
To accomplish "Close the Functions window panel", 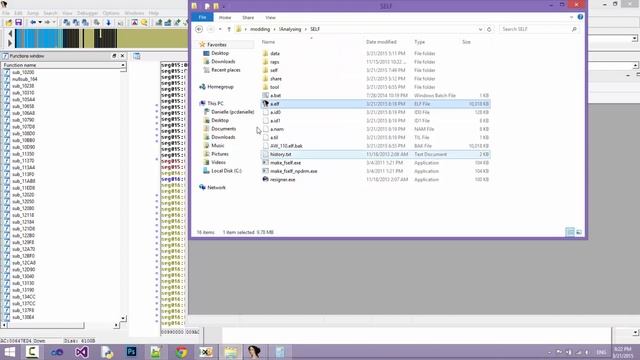I will point(122,56).
